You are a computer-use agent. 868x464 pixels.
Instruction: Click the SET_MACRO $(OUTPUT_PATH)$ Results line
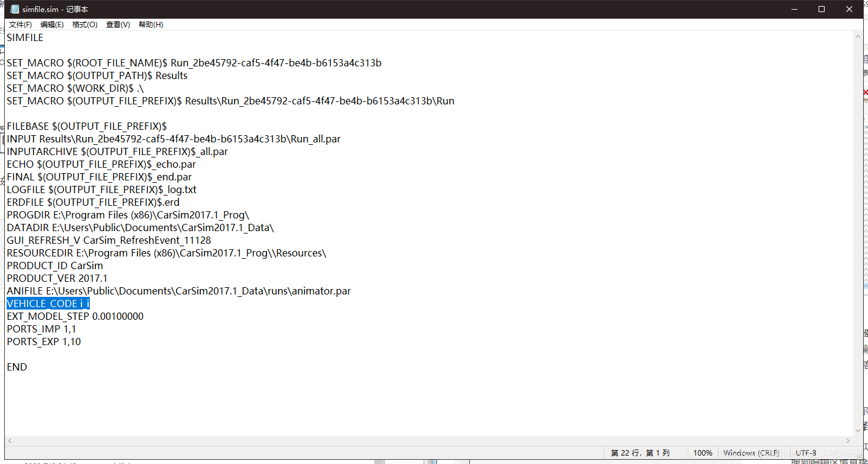(x=97, y=75)
